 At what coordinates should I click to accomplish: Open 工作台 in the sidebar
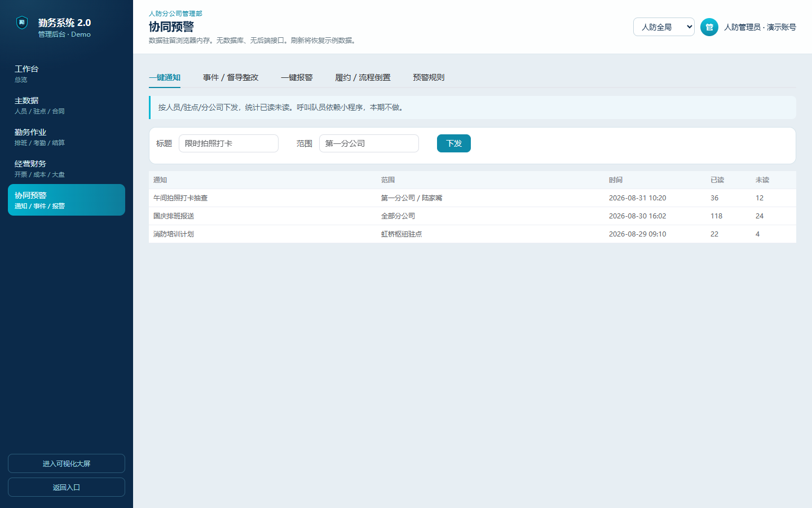pos(67,73)
